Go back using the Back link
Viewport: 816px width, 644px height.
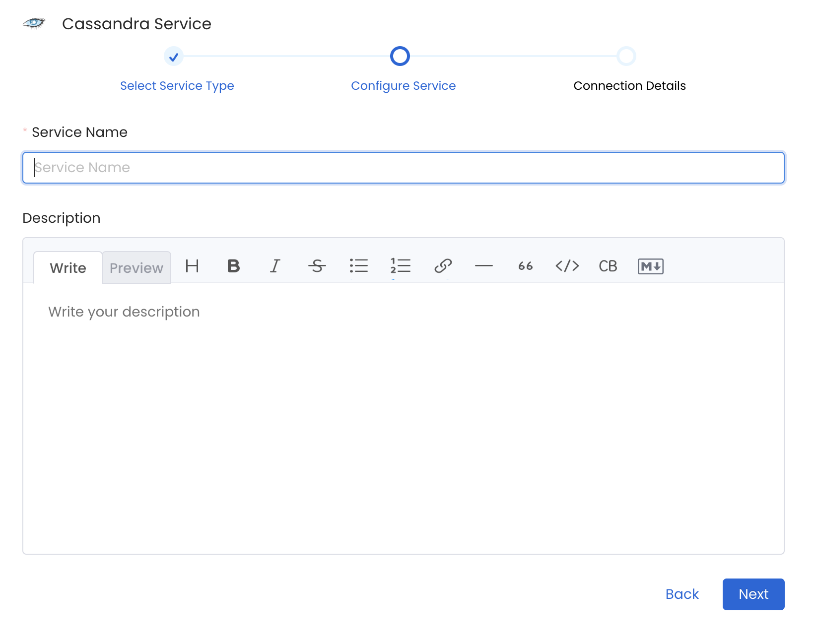tap(682, 594)
